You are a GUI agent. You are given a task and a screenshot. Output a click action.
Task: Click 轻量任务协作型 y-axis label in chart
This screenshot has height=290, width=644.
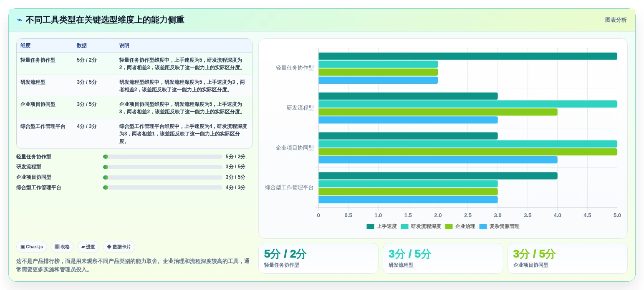[x=295, y=68]
